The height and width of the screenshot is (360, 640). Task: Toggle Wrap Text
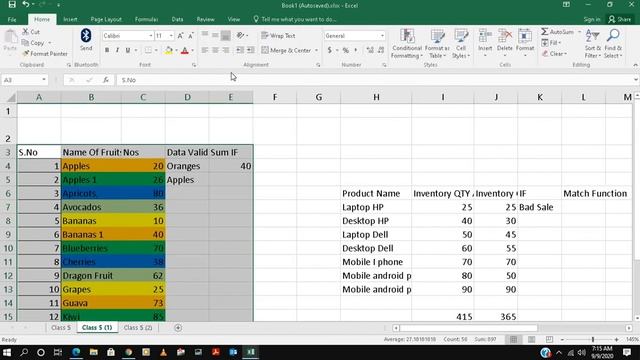coord(278,36)
